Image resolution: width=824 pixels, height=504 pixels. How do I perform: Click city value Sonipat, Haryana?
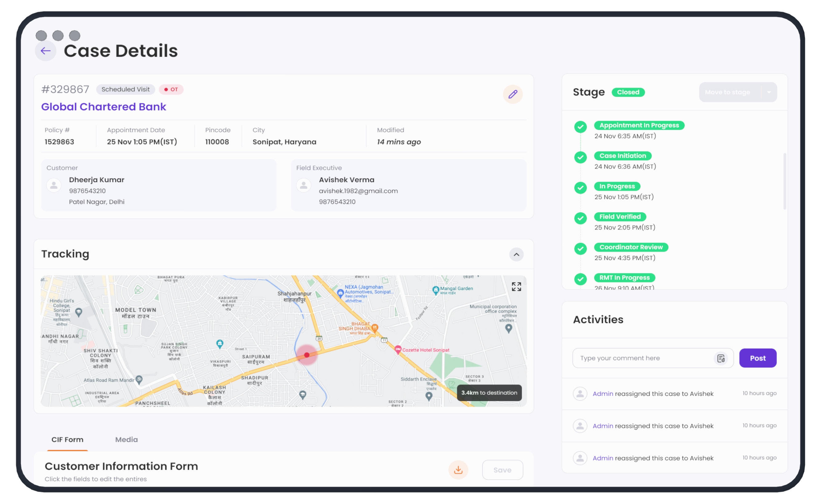[x=284, y=142]
